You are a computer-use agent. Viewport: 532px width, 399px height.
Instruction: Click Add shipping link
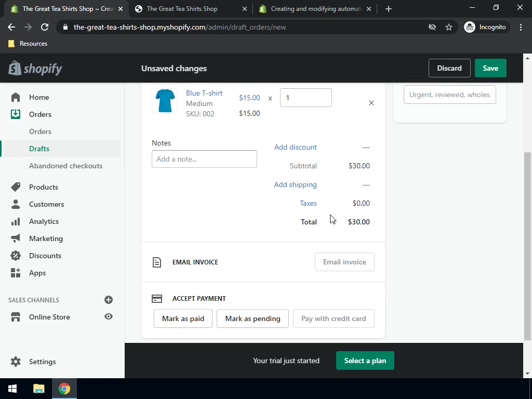tap(295, 184)
